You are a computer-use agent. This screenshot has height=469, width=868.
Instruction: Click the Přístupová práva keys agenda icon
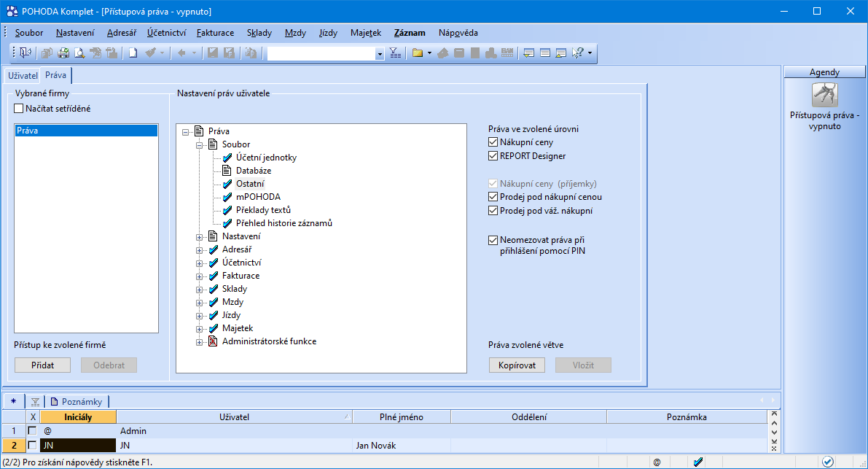tap(825, 95)
